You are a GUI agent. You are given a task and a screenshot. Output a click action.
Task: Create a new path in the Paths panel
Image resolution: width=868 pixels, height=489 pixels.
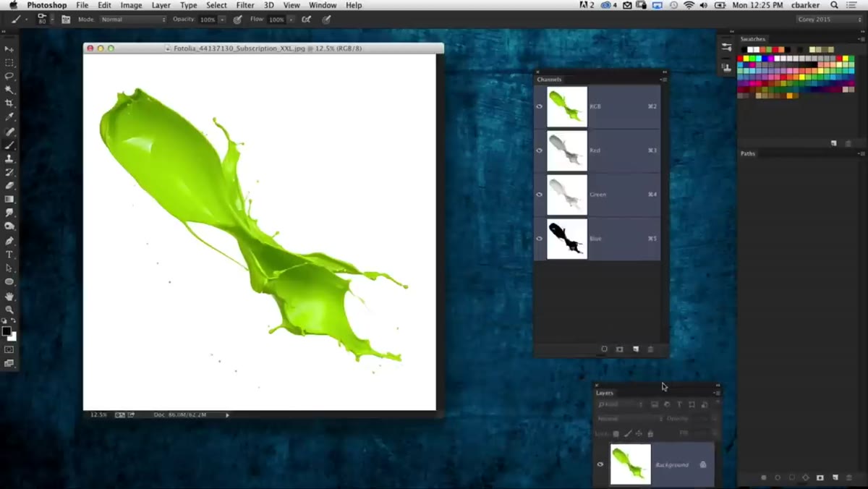point(835,477)
